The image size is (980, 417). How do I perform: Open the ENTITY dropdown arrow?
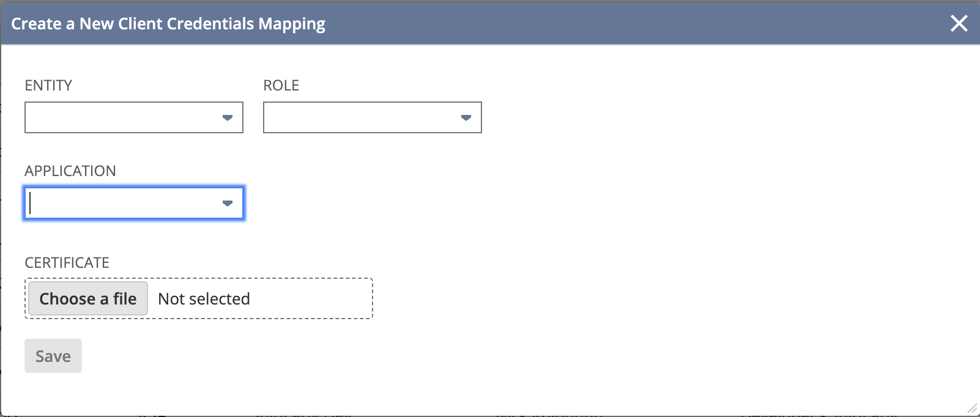coord(228,117)
